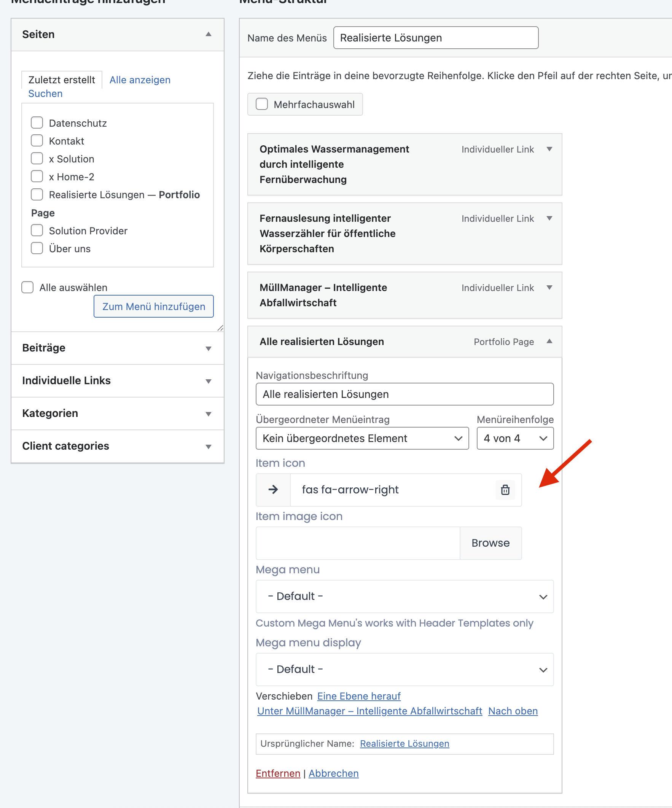672x808 pixels.
Task: Check the Alle auswählen checkbox
Action: pyautogui.click(x=27, y=288)
